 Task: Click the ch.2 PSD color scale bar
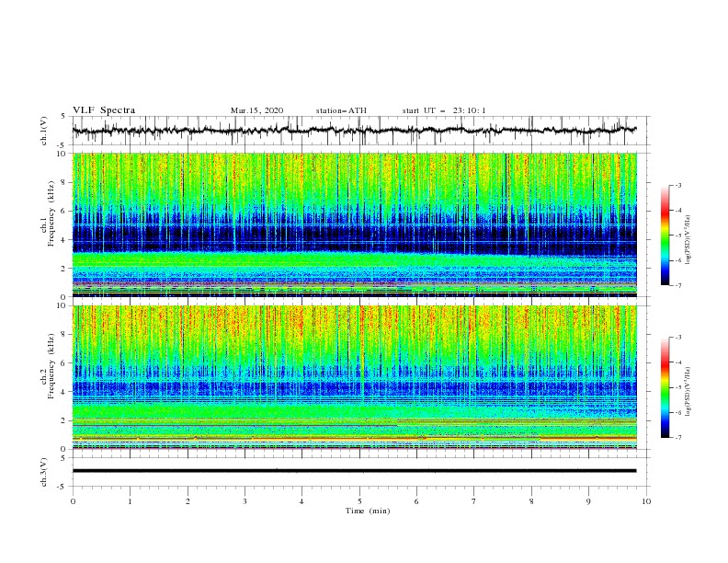tap(665, 387)
